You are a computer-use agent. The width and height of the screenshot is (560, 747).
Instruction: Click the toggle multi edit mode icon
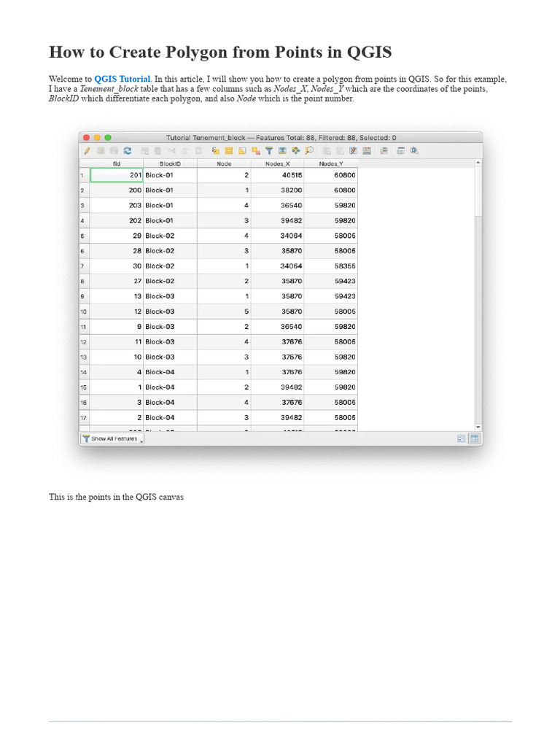click(x=101, y=150)
